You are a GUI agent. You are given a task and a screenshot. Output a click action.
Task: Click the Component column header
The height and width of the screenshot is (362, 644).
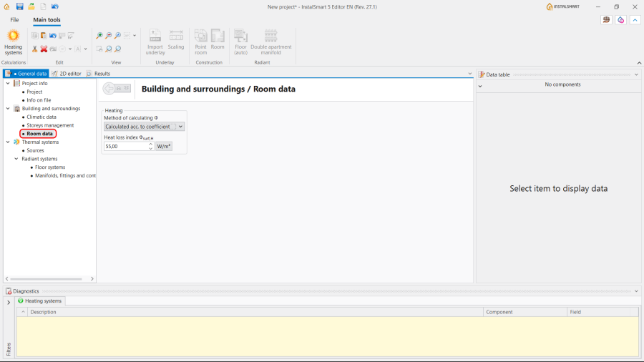coord(525,312)
